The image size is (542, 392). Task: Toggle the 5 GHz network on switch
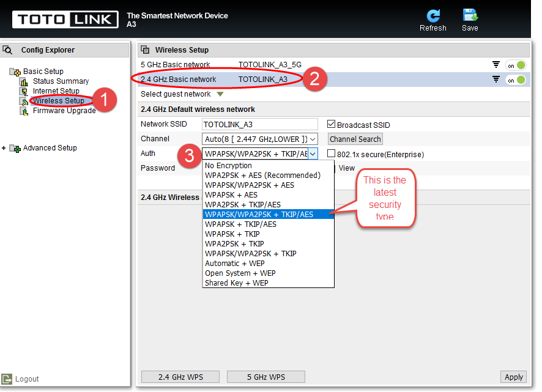click(515, 65)
